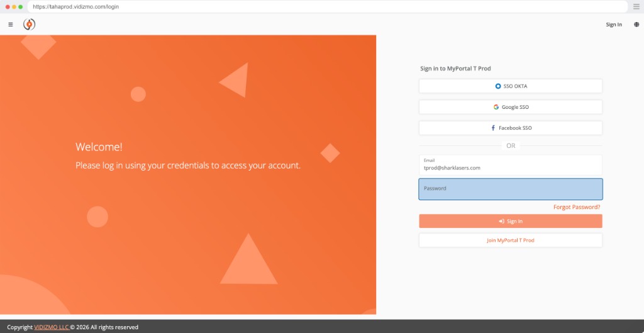The width and height of the screenshot is (644, 333).
Task: Click Join MyPortal T Prod
Action: pos(511,240)
